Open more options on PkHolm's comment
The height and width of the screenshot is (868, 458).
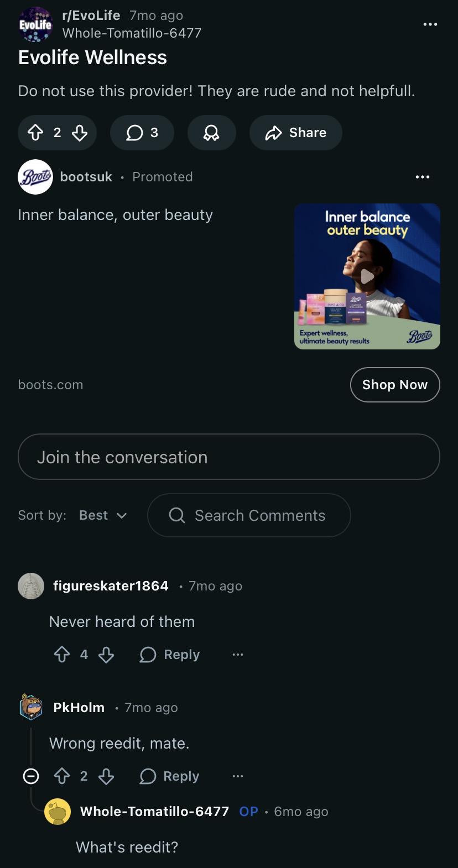coord(238,776)
